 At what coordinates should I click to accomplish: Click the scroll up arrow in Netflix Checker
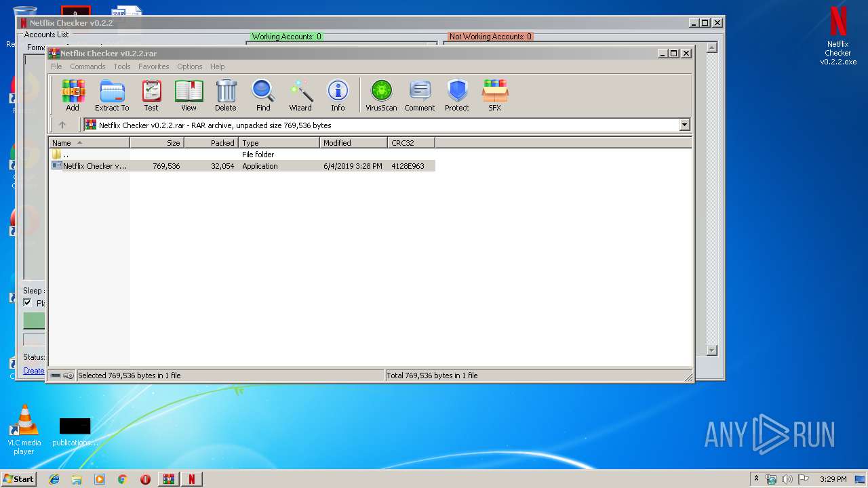pos(712,47)
